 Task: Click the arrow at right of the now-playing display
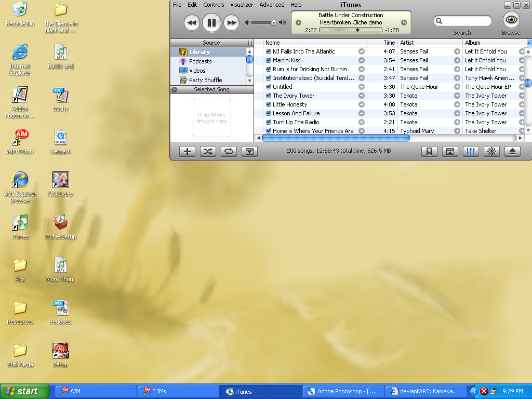pos(404,23)
